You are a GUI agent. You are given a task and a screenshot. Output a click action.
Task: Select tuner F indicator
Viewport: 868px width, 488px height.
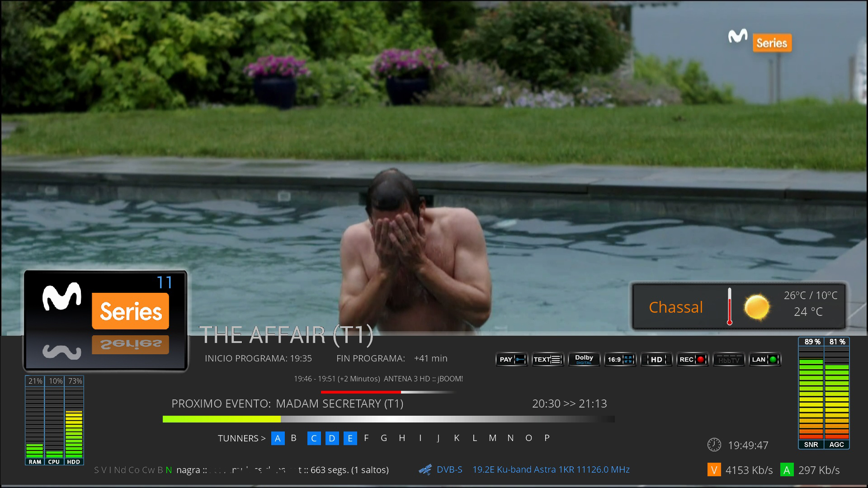click(x=366, y=438)
